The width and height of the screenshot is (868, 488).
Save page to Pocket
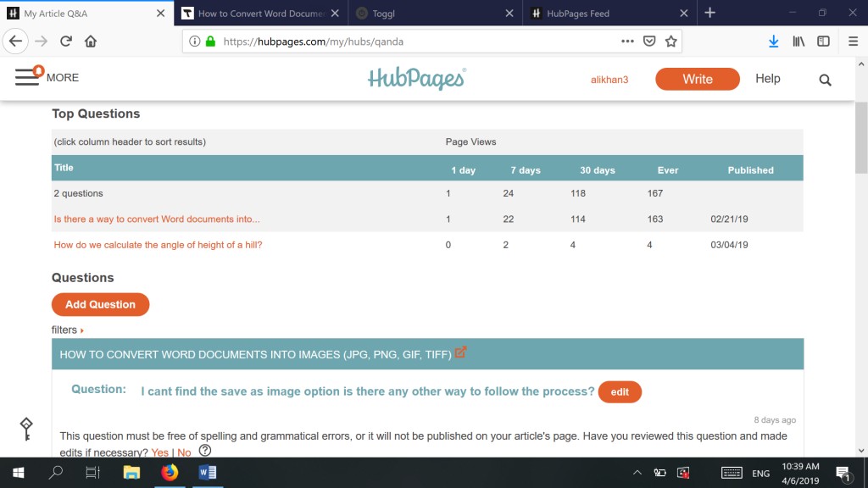click(x=649, y=42)
